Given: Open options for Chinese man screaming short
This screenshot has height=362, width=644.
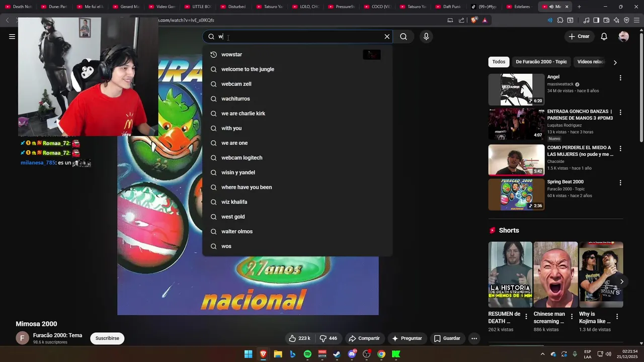Looking at the screenshot, I should pyautogui.click(x=572, y=317).
